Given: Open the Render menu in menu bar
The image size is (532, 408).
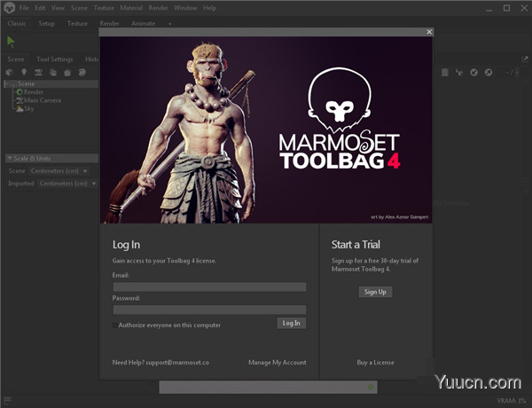Looking at the screenshot, I should point(158,8).
